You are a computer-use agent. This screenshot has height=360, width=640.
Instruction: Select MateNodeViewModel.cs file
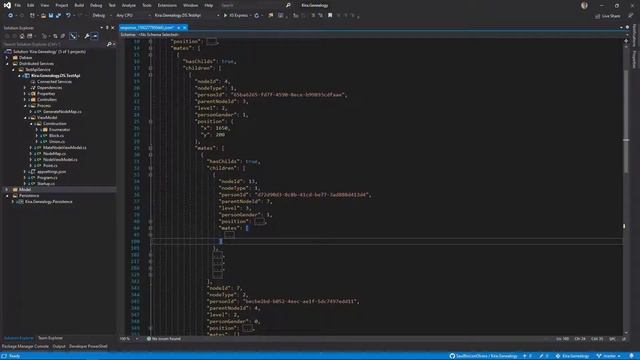coord(64,147)
